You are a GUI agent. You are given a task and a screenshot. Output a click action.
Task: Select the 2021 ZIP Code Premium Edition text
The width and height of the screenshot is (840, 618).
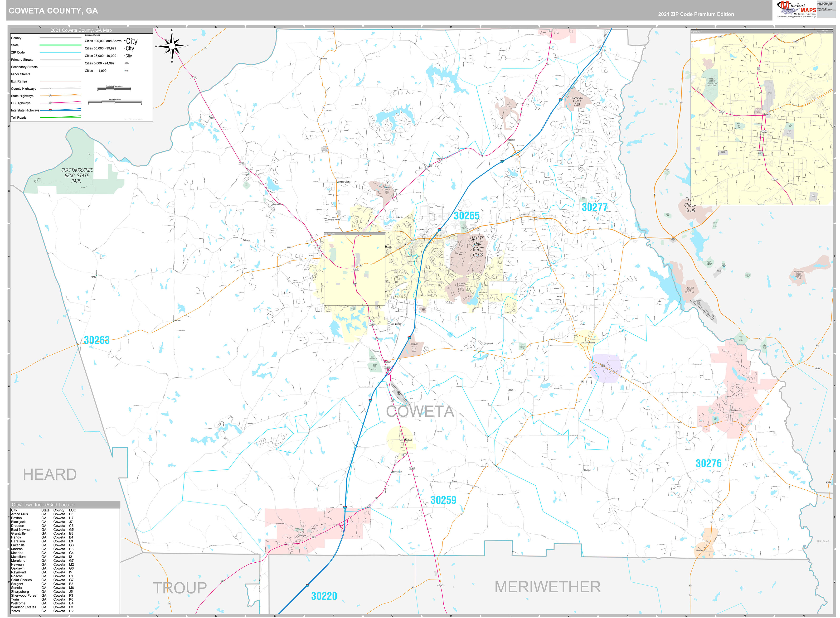coord(696,14)
